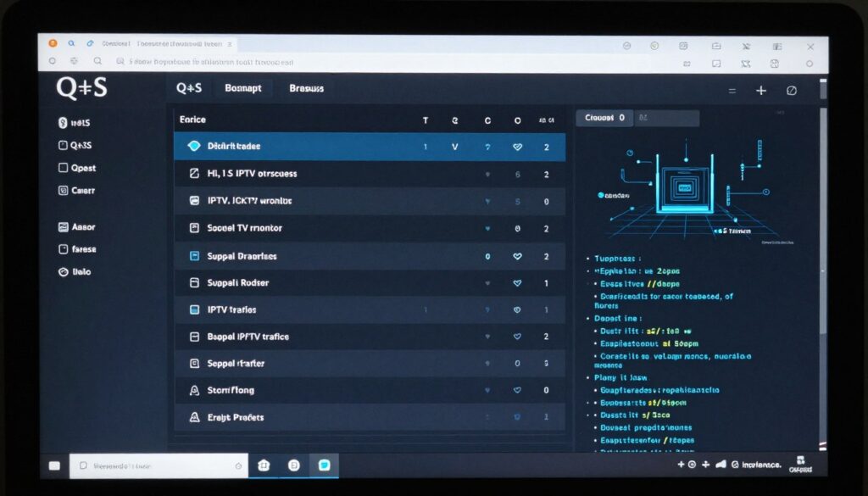Select the browser tab at the top
This screenshot has height=496, width=868.
[x=167, y=44]
